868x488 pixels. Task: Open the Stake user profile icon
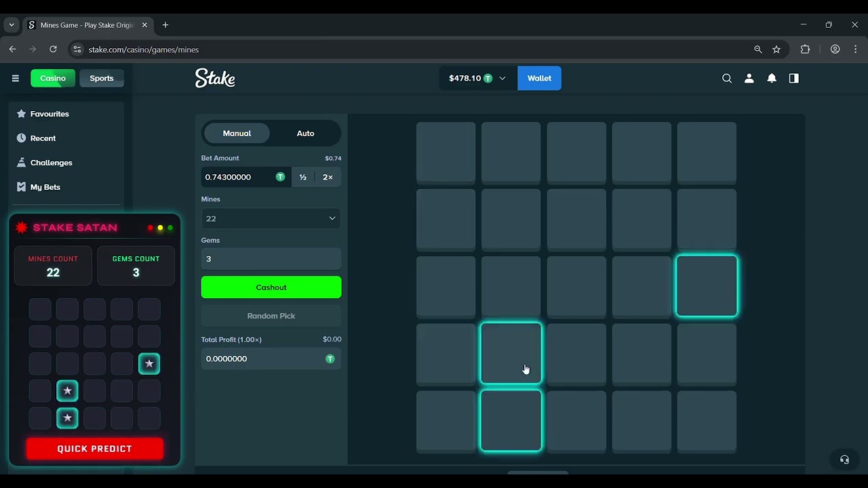pyautogui.click(x=749, y=78)
